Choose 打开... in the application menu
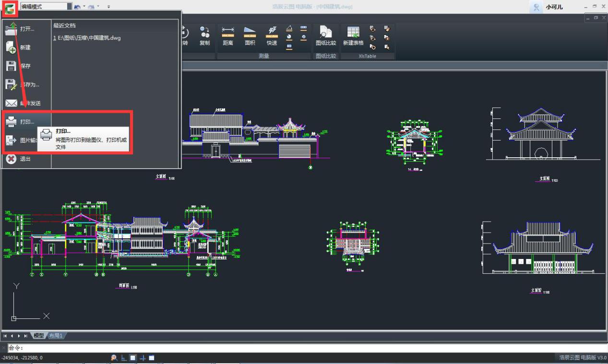 26,29
